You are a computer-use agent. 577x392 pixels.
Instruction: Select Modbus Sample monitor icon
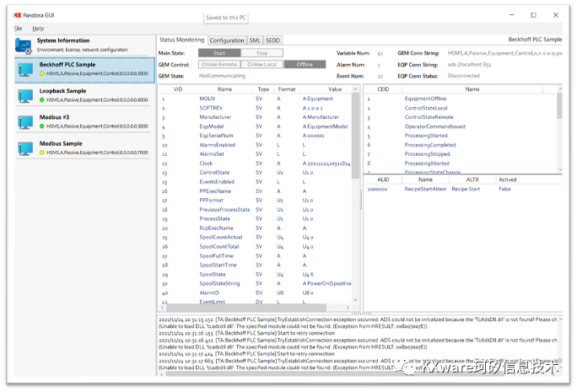point(25,149)
